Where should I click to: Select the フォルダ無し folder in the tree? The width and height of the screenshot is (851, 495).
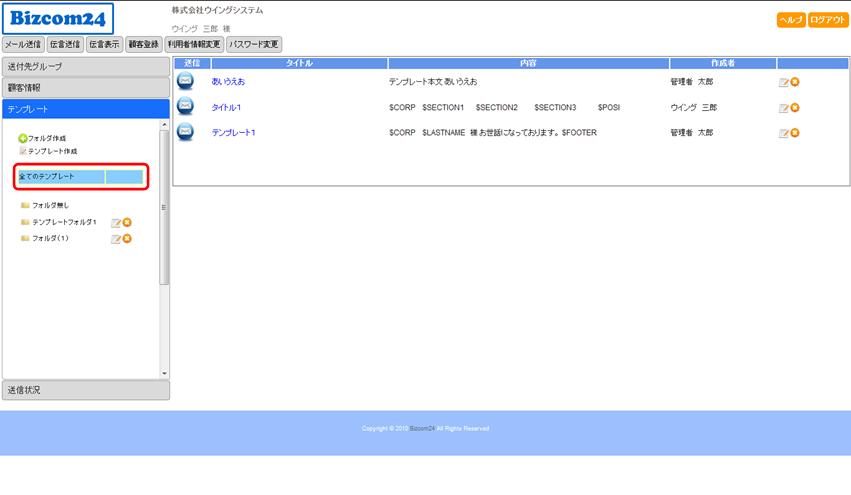(x=50, y=205)
